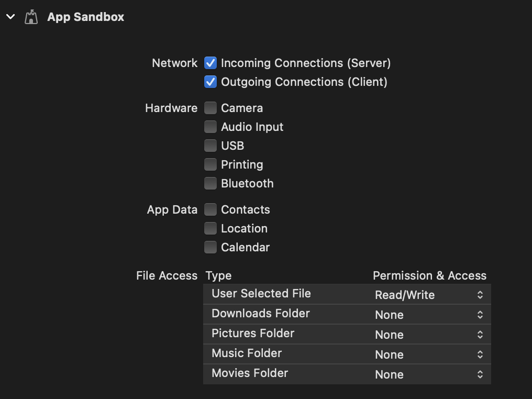Image resolution: width=532 pixels, height=399 pixels.
Task: Enable Printing capability
Action: pos(210,164)
